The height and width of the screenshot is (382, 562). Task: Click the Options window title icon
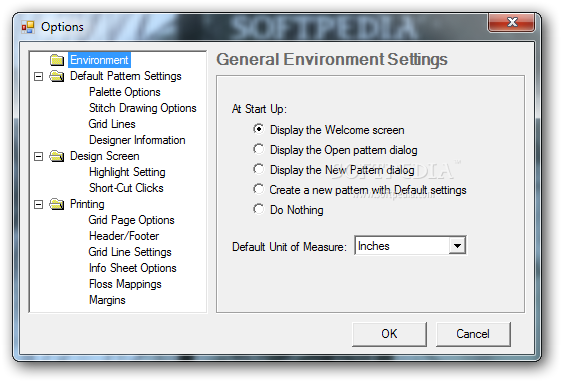click(28, 27)
